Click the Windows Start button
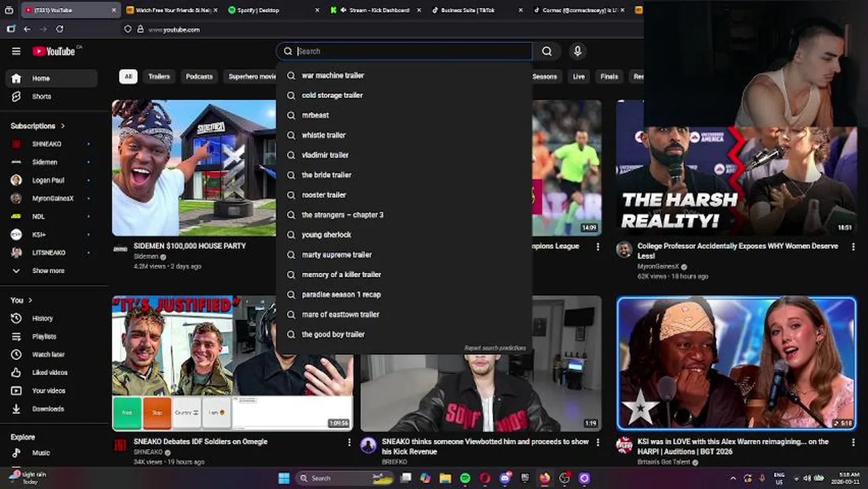This screenshot has width=868, height=489. click(x=284, y=478)
